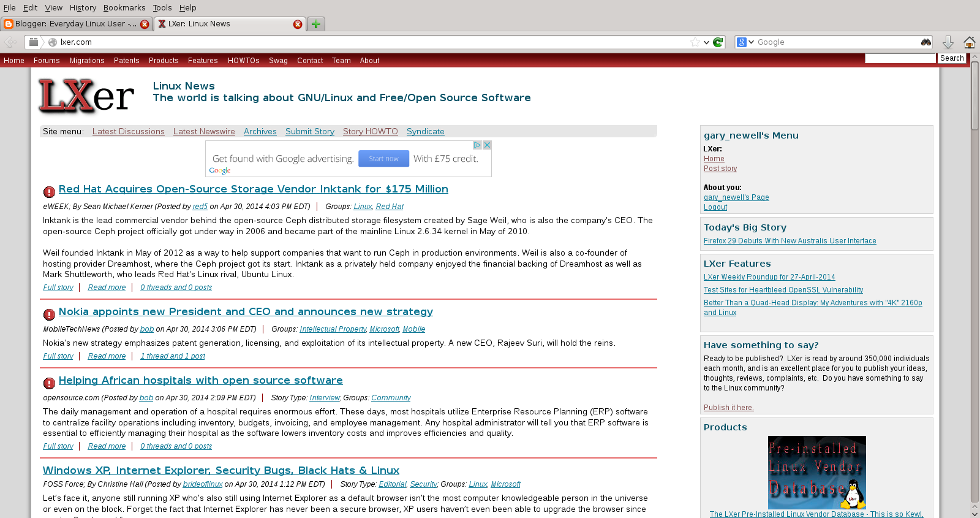The height and width of the screenshot is (518, 980).
Task: Close the ad with the X icon
Action: pyautogui.click(x=488, y=145)
